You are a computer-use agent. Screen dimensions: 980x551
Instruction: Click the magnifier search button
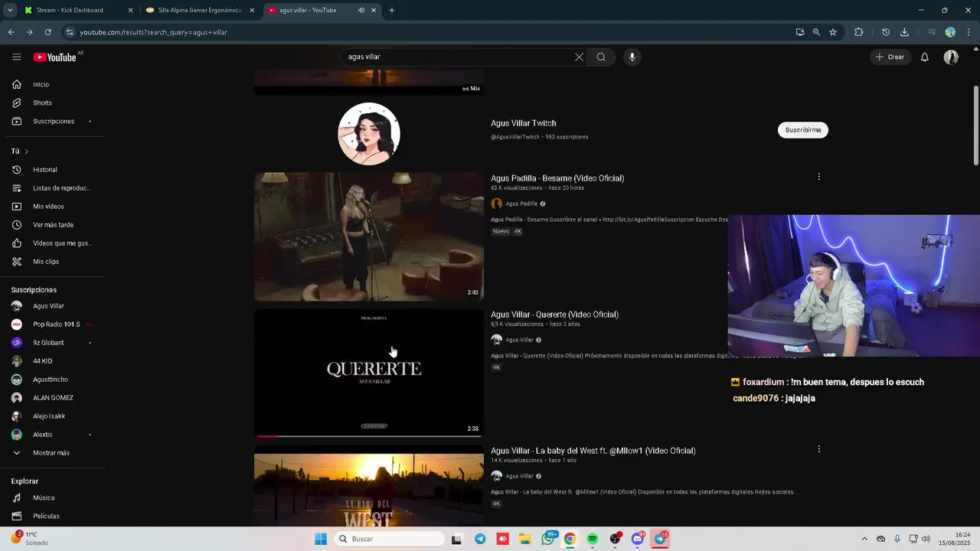pos(601,57)
